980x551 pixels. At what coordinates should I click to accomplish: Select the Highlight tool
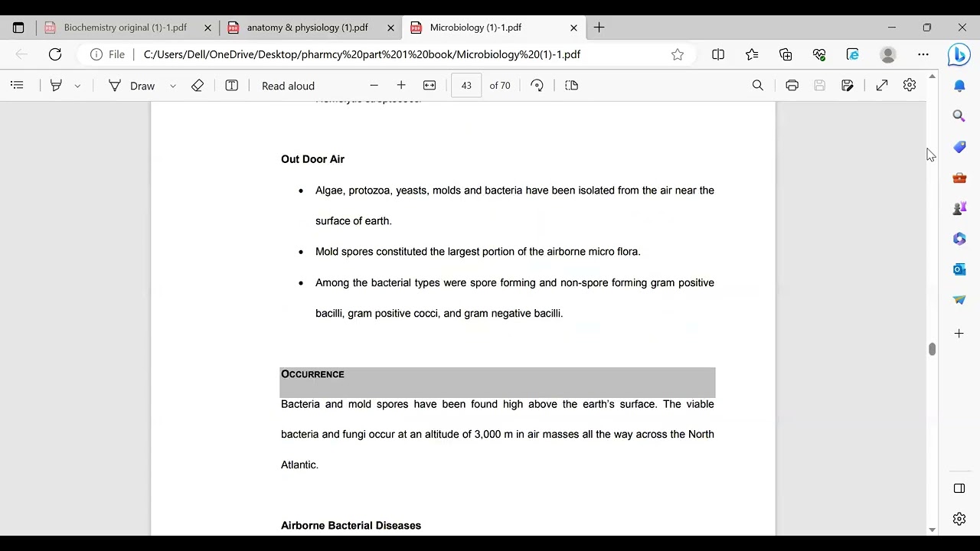[56, 86]
